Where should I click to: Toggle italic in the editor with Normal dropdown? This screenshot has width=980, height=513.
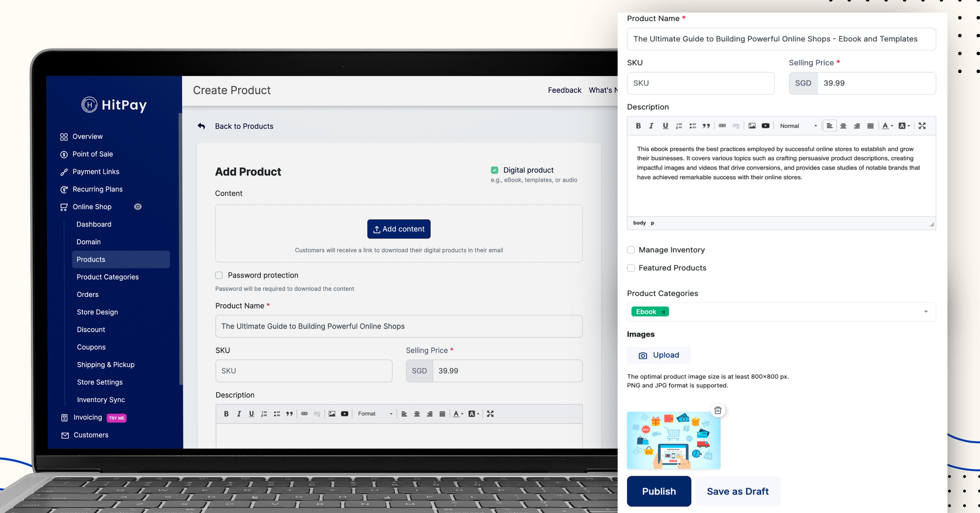651,126
